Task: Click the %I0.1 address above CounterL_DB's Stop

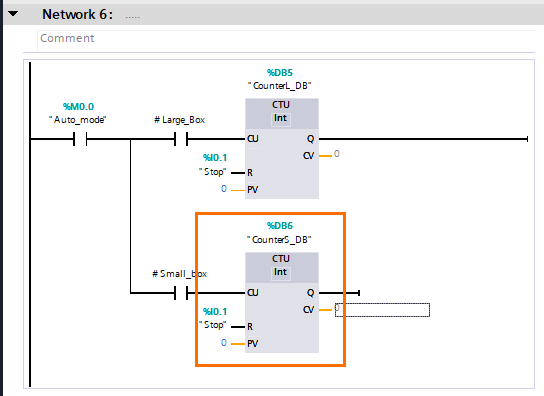Action: tap(215, 158)
